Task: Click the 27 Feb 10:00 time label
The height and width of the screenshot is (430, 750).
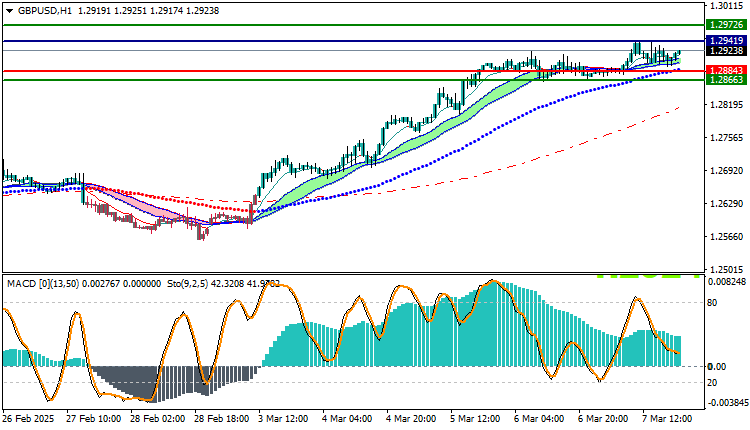Action: 94,419
